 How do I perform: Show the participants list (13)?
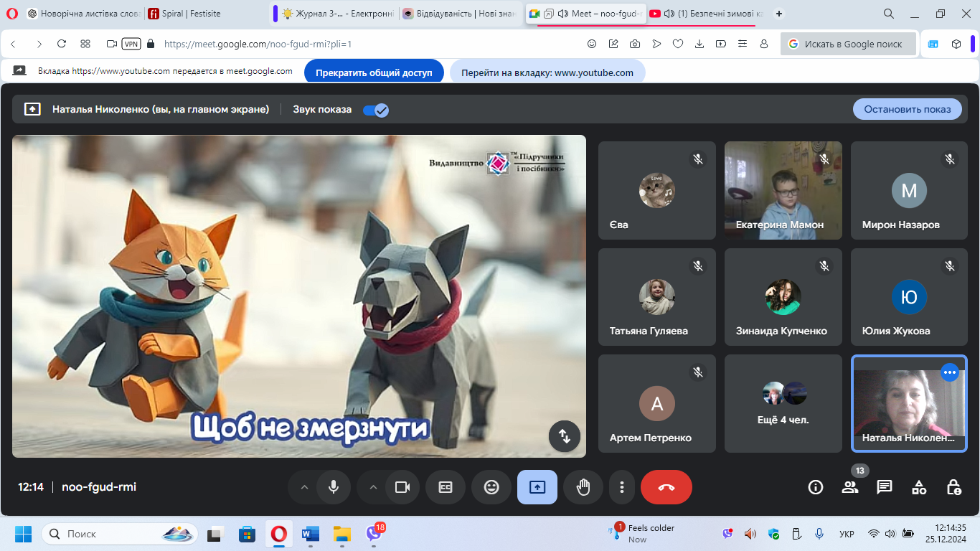pyautogui.click(x=850, y=487)
